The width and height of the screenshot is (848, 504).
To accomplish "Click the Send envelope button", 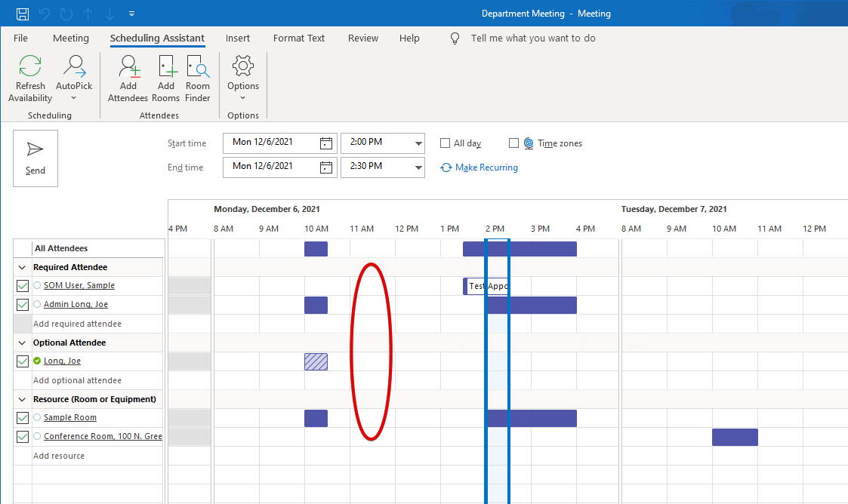I will click(x=35, y=158).
